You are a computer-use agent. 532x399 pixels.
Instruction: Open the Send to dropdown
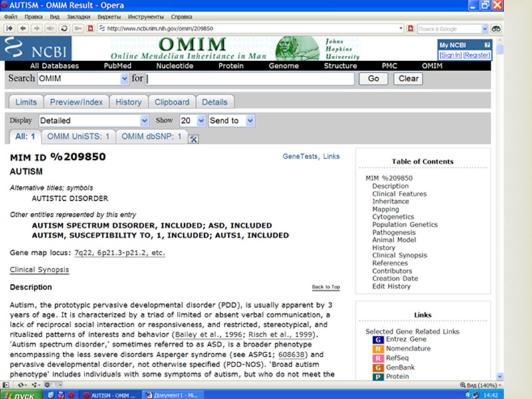click(x=250, y=120)
